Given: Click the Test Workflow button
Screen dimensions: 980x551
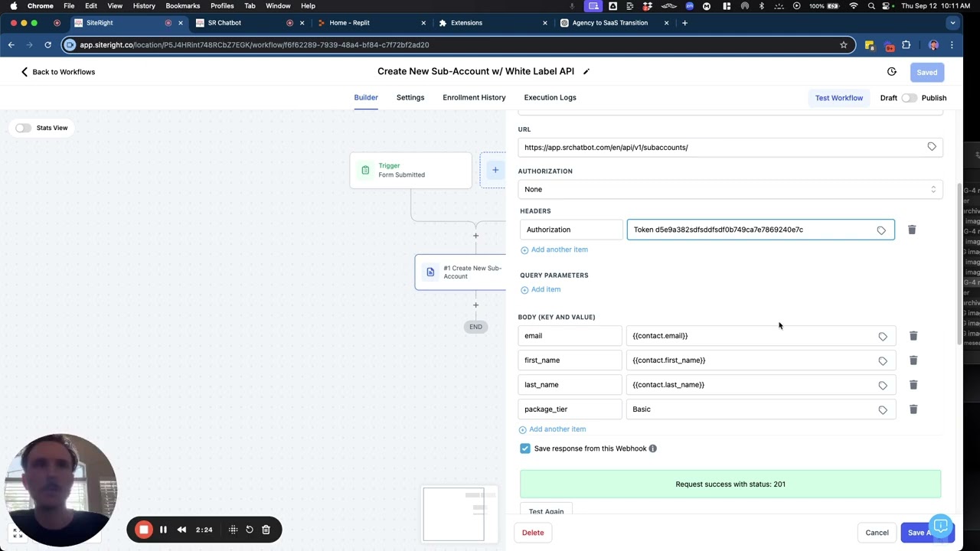Looking at the screenshot, I should click(838, 98).
